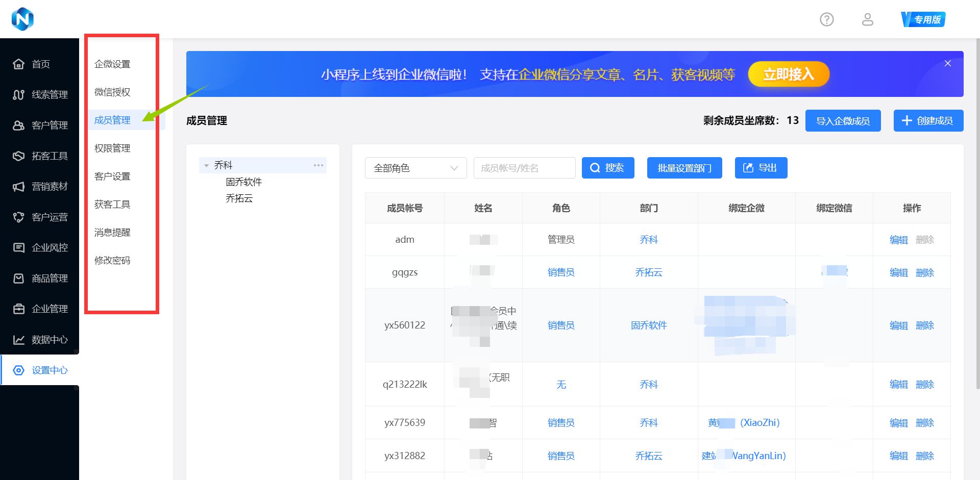Open the 客户设置 submenu item
Image resolution: width=980 pixels, height=480 pixels.
tap(112, 176)
